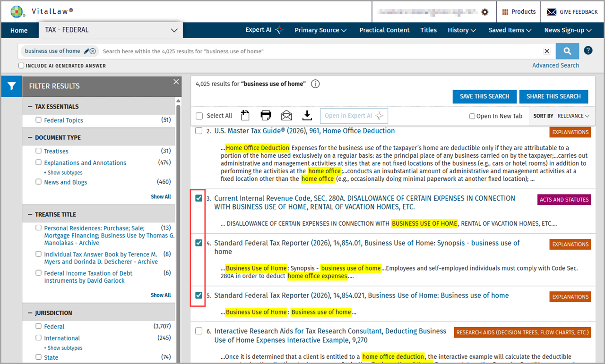Filter by Treatises document type
Image resolution: width=605 pixels, height=364 pixels.
coord(39,151)
